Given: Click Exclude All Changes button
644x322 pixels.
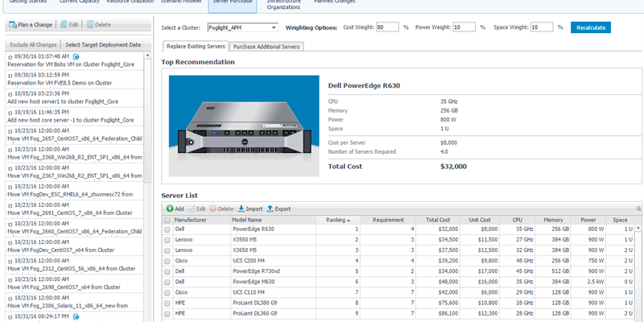Looking at the screenshot, I should coord(33,45).
